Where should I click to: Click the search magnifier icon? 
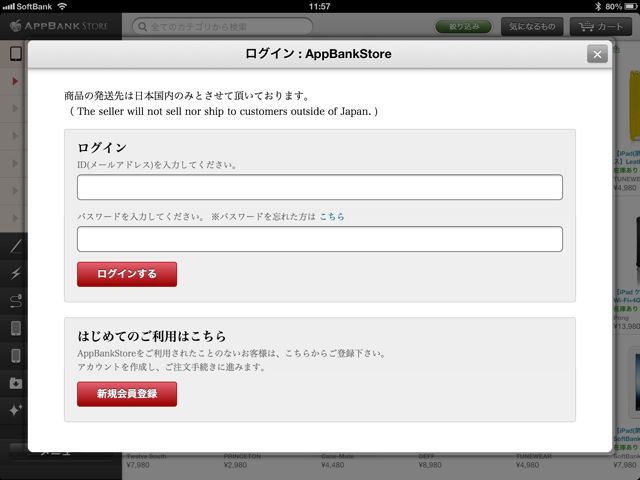[x=142, y=27]
